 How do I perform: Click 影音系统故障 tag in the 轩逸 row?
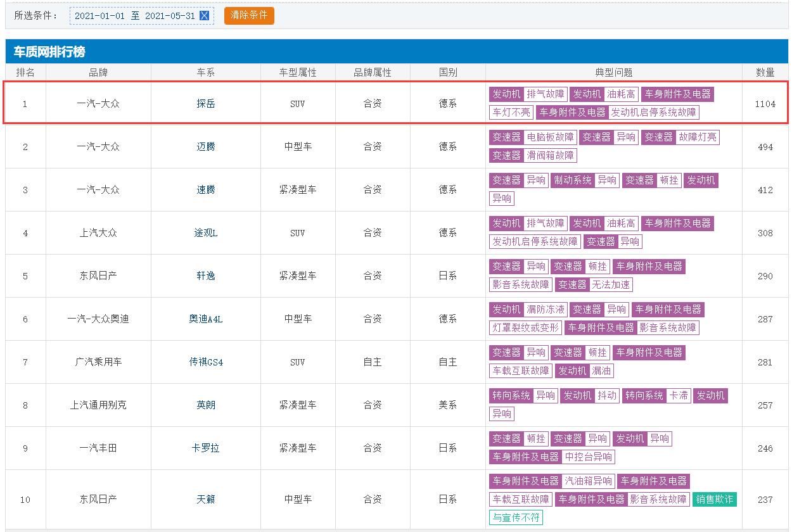(520, 285)
